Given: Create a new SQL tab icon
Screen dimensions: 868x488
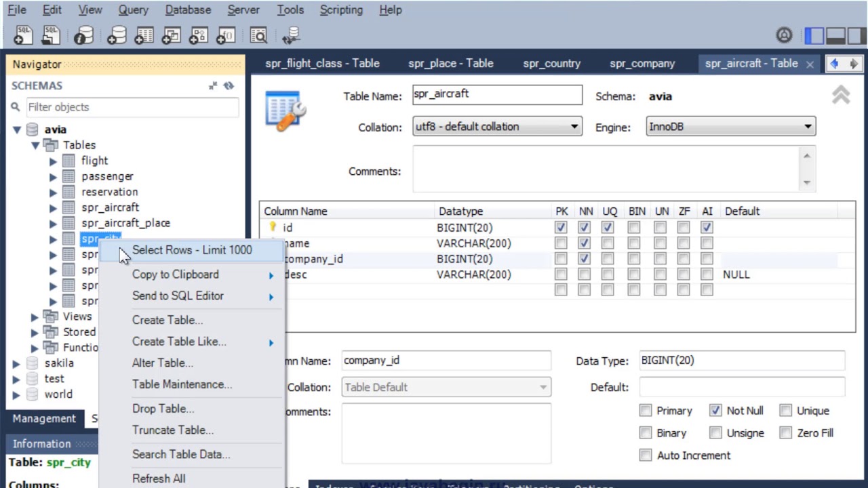Looking at the screenshot, I should point(24,35).
